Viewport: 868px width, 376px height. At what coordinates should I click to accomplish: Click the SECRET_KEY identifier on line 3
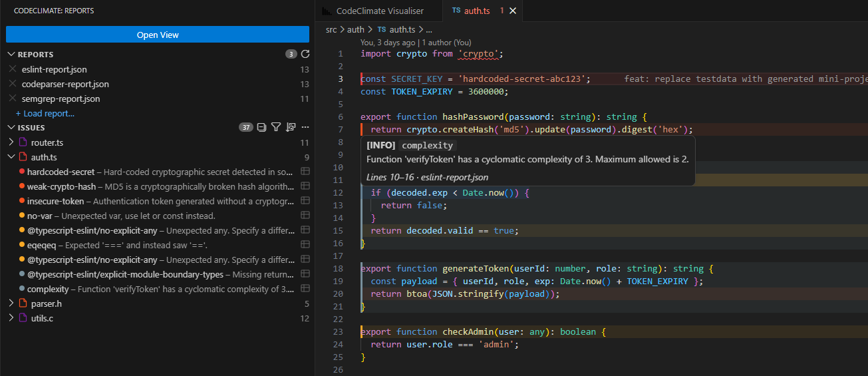416,79
